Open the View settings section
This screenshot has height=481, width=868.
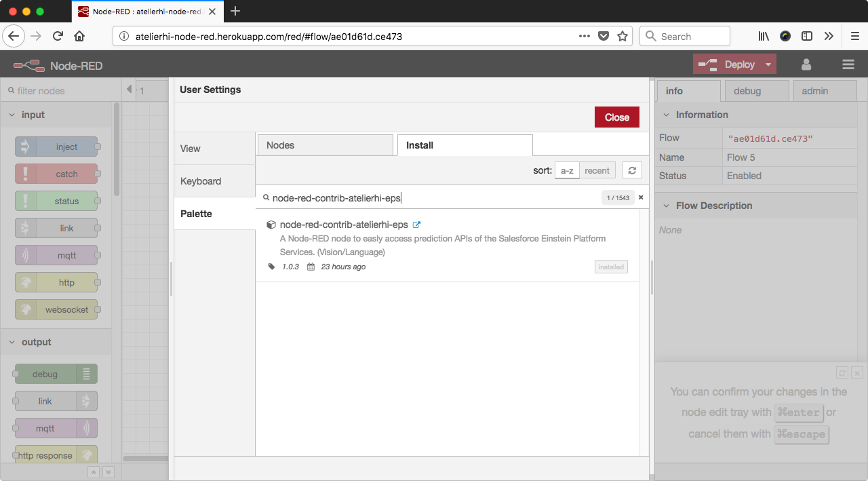214,149
